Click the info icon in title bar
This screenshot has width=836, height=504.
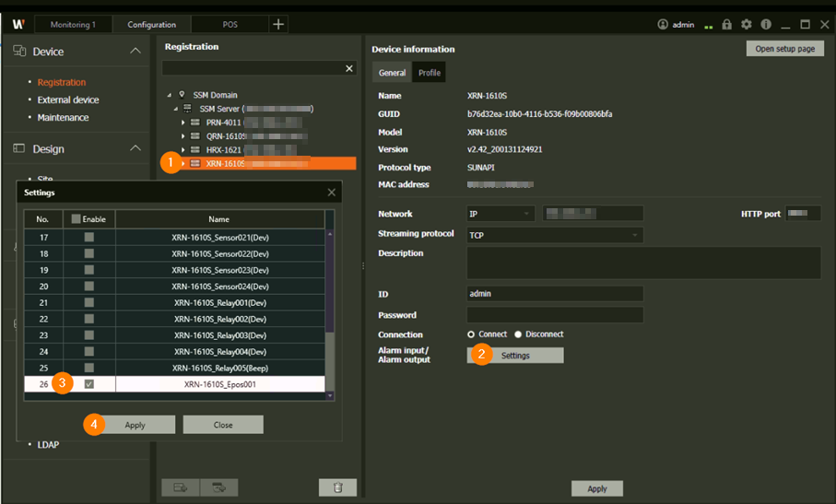tap(766, 25)
